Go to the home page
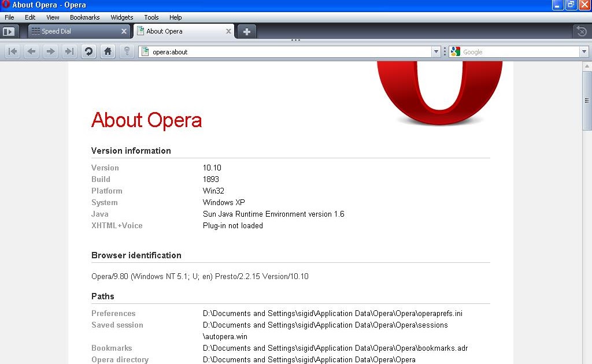The height and width of the screenshot is (364, 592). click(108, 51)
